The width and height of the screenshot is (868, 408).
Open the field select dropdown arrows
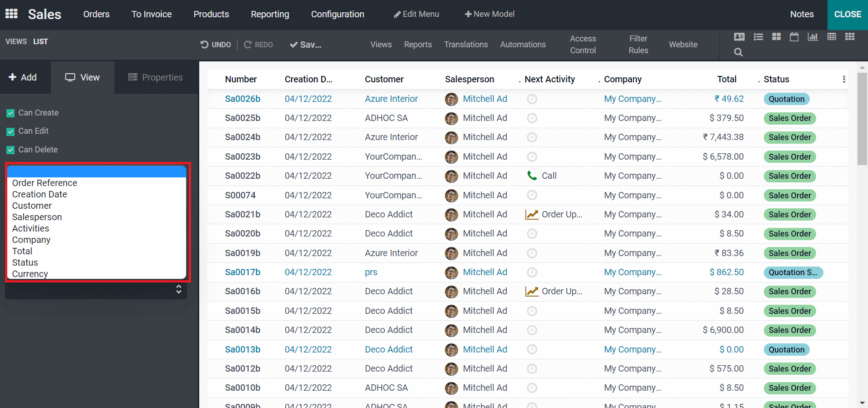tap(179, 289)
